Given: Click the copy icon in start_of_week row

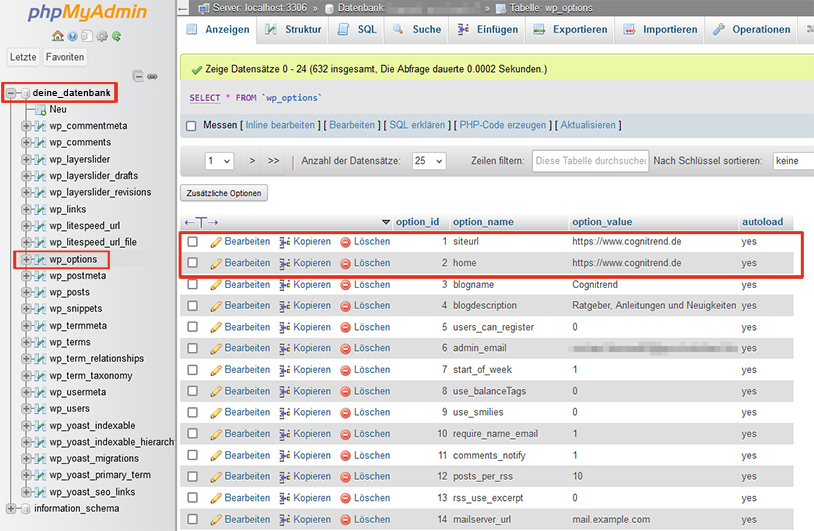Looking at the screenshot, I should coord(284,370).
